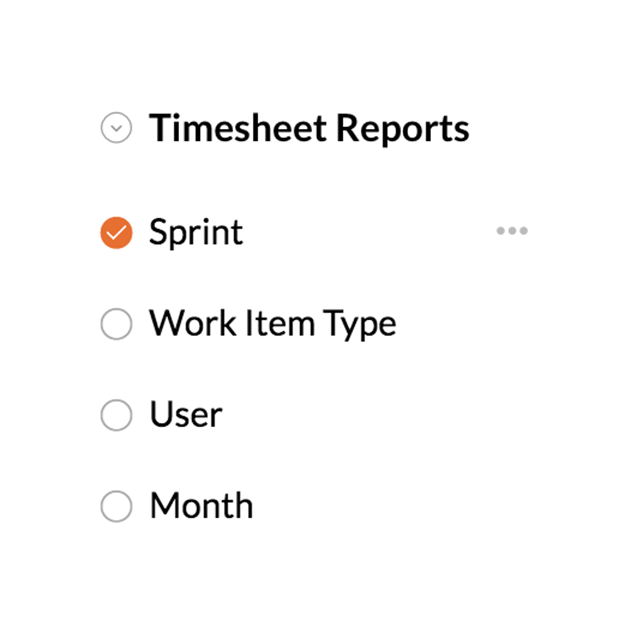Click the Timesheet Reports heading text
Image resolution: width=636 pixels, height=636 pixels.
click(309, 128)
